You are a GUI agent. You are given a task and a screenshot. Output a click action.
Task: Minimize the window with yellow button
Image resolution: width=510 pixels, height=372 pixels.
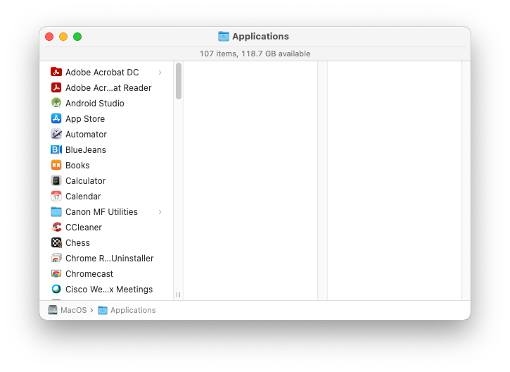63,36
